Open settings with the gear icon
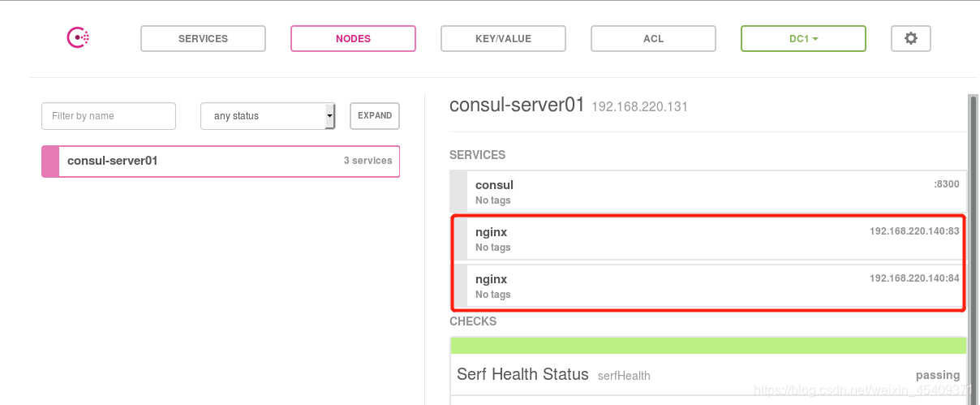 pyautogui.click(x=911, y=38)
